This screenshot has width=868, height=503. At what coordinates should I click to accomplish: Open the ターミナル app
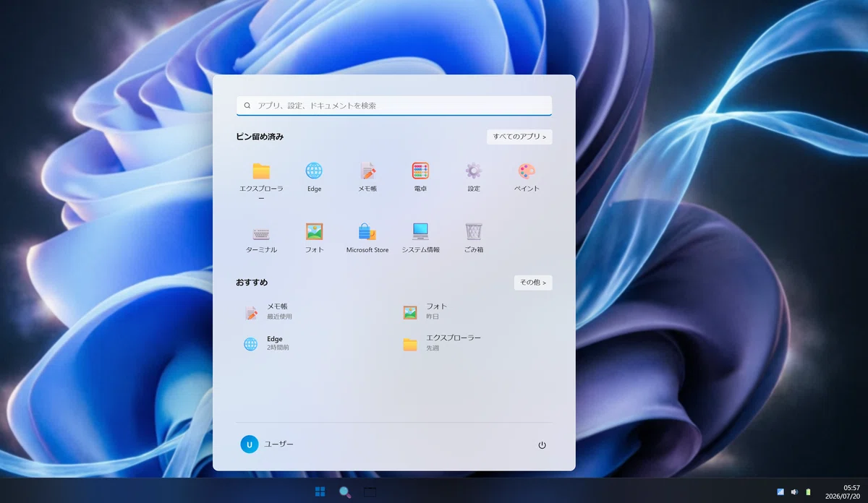point(261,238)
